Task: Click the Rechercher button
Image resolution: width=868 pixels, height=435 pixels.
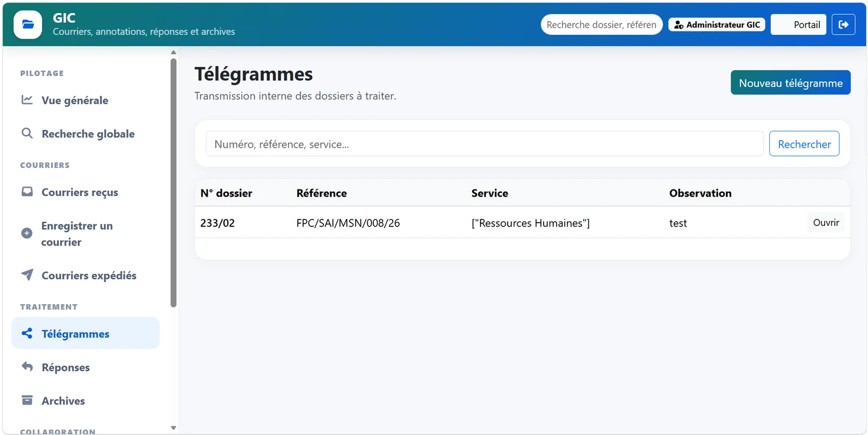Action: (x=804, y=144)
